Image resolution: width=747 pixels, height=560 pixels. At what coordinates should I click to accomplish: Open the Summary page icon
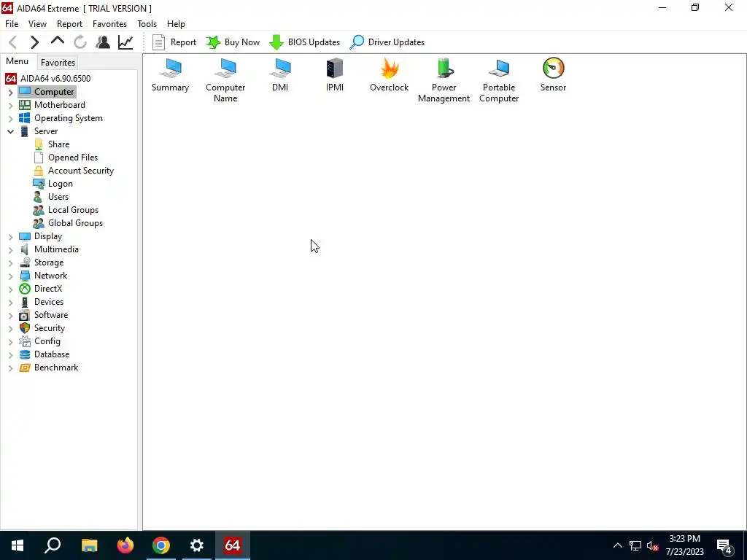[170, 75]
